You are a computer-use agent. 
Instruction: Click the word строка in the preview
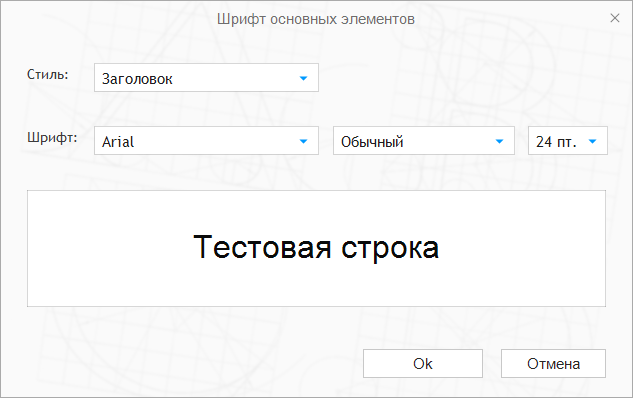pyautogui.click(x=390, y=249)
